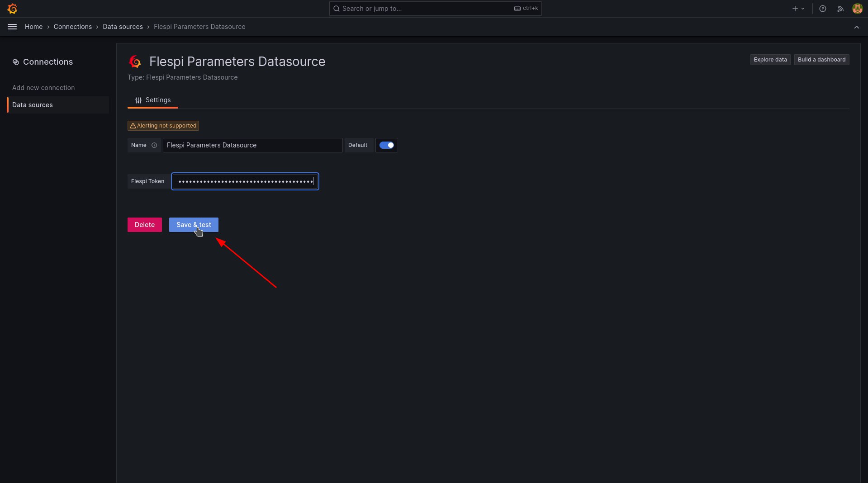Click the info icon beside the Name field
Image resolution: width=868 pixels, height=483 pixels.
coord(154,145)
